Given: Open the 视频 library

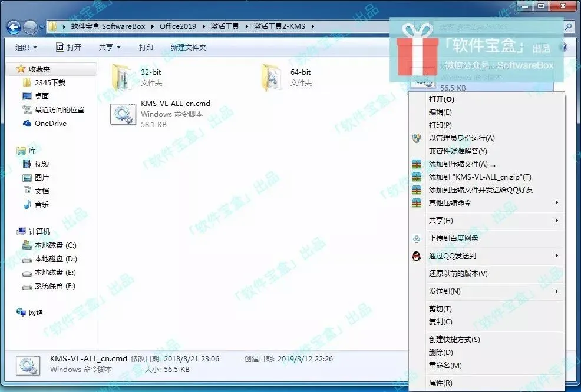Looking at the screenshot, I should coord(35,164).
